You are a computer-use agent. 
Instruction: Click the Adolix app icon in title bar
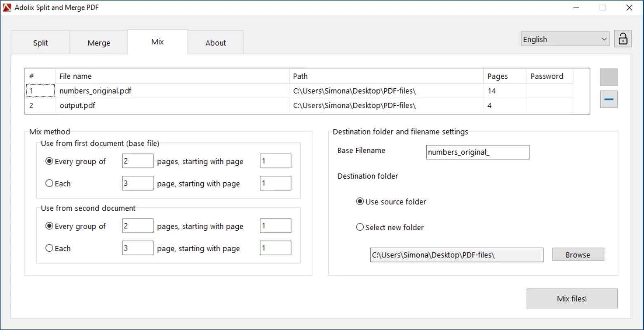pyautogui.click(x=7, y=7)
